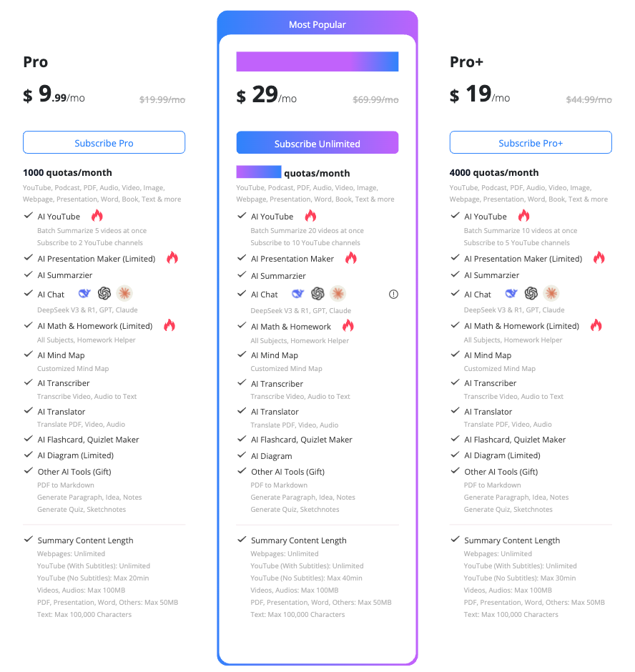Choose the Subscribe Pro+ button
Viewport: 635px width, 672px height.
[x=531, y=143]
